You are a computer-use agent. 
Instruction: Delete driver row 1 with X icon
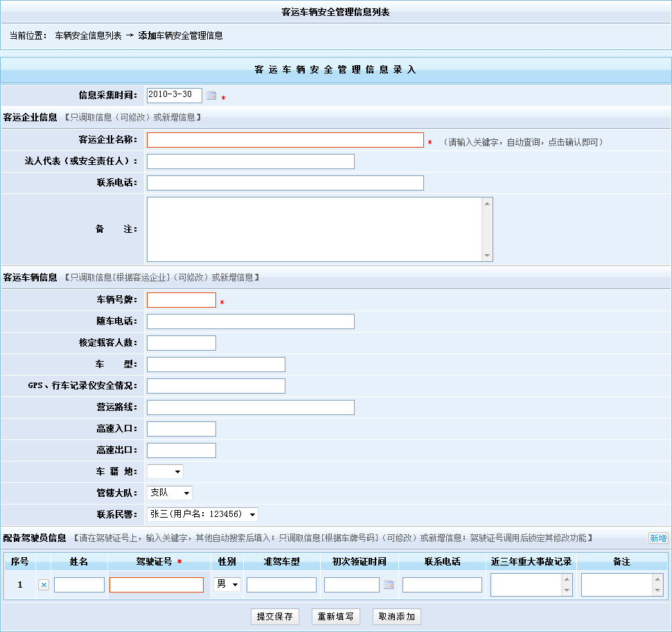click(x=44, y=585)
